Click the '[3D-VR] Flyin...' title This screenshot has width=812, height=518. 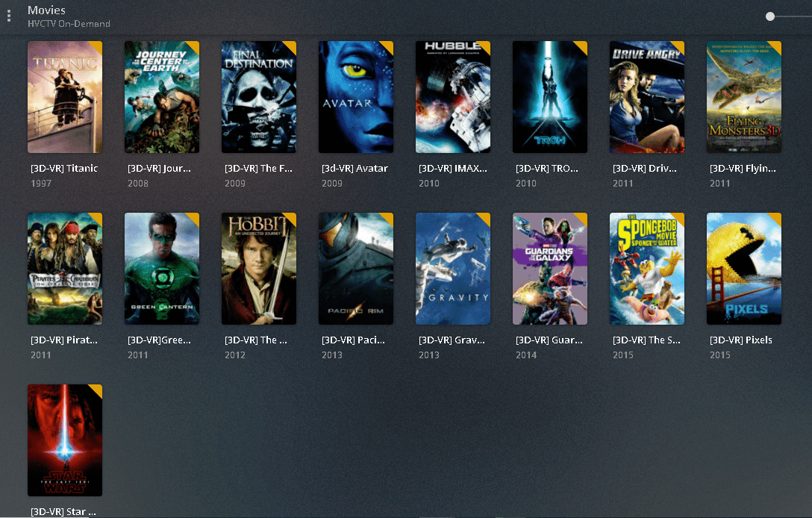(x=743, y=169)
